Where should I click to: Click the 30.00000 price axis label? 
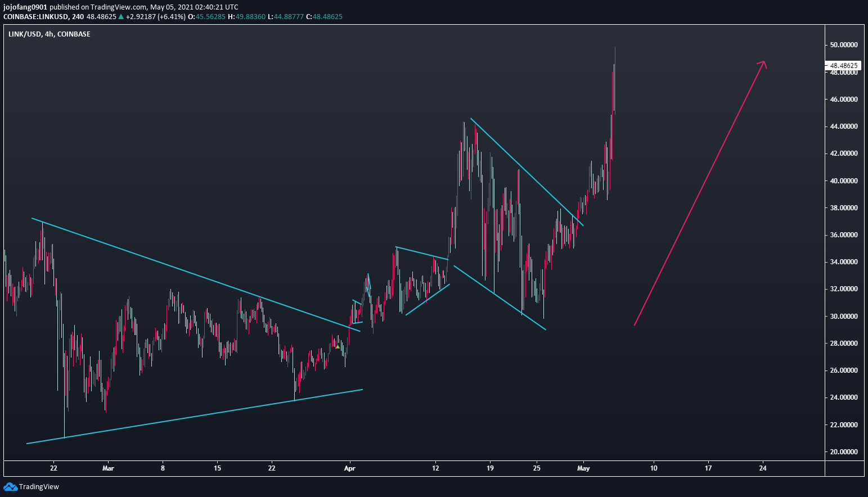coord(844,317)
